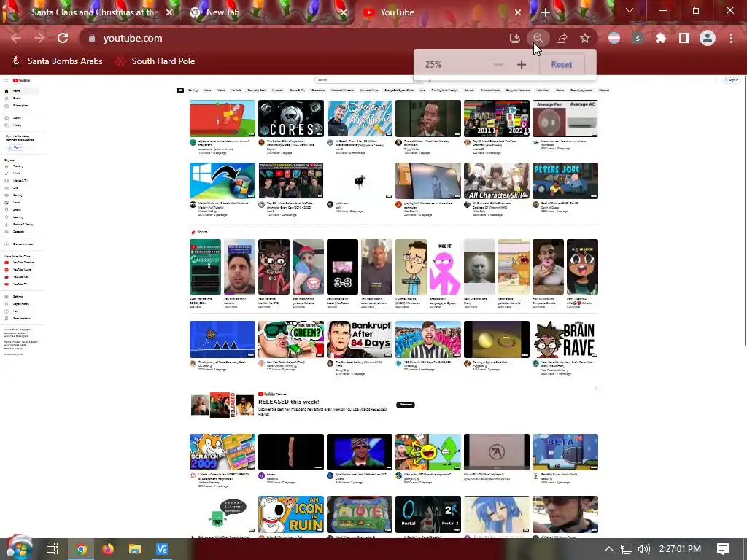Open the Scratch 2009 video thumbnail

[222, 452]
